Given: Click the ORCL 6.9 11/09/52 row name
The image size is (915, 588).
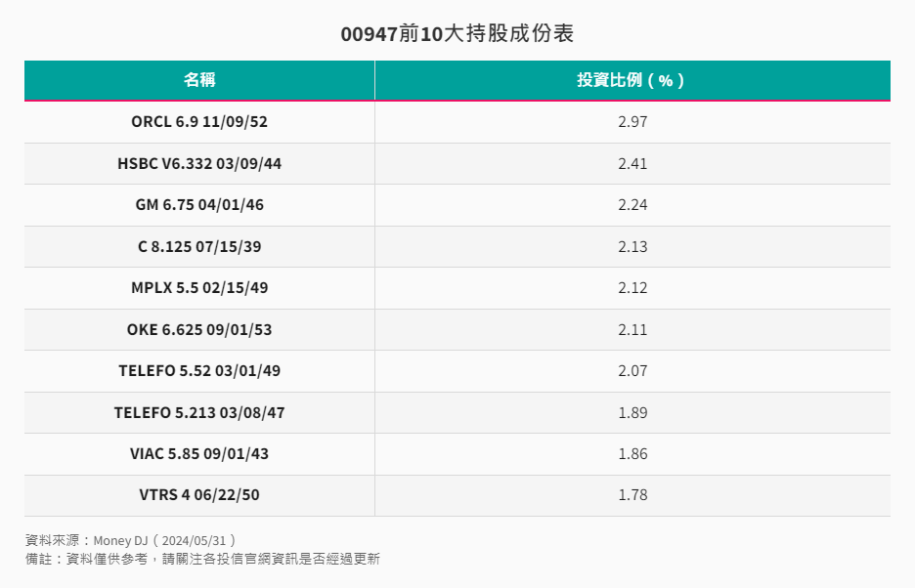Looking at the screenshot, I should (x=199, y=122).
